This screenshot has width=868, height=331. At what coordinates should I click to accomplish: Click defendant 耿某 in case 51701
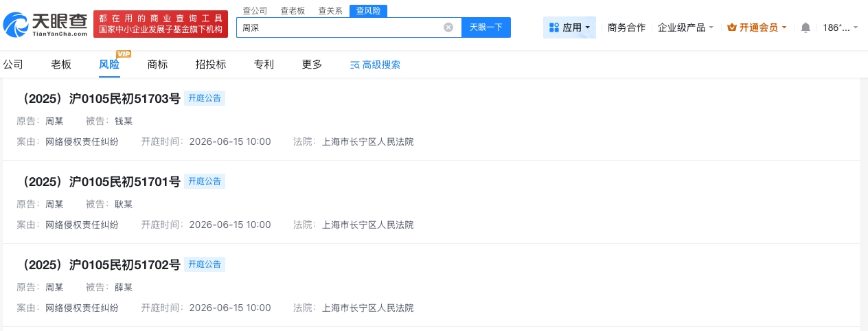click(124, 204)
